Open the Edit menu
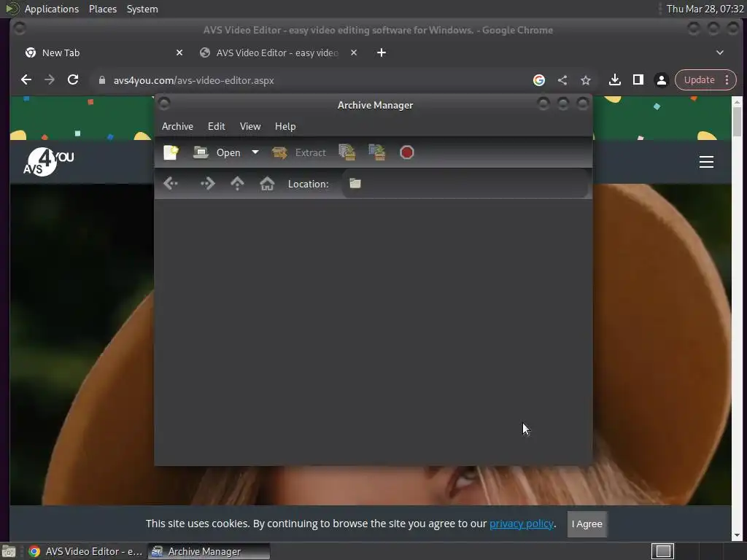Screen dimensions: 747x560 216,126
